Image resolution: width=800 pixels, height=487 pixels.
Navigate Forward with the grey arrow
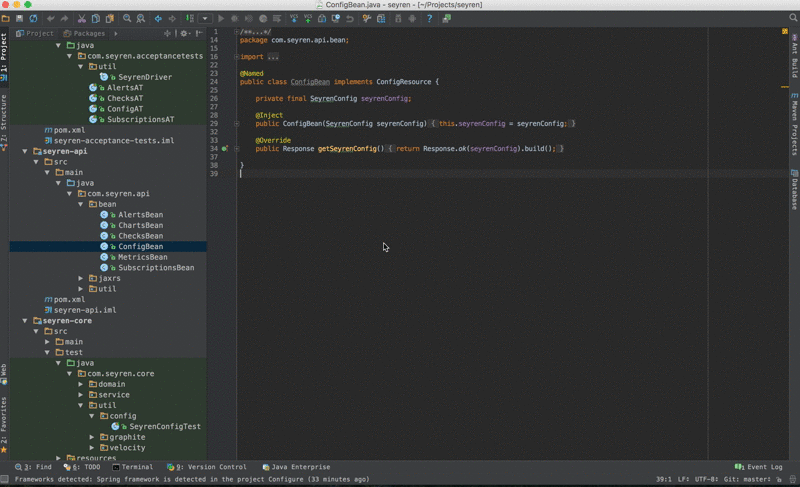[172, 18]
